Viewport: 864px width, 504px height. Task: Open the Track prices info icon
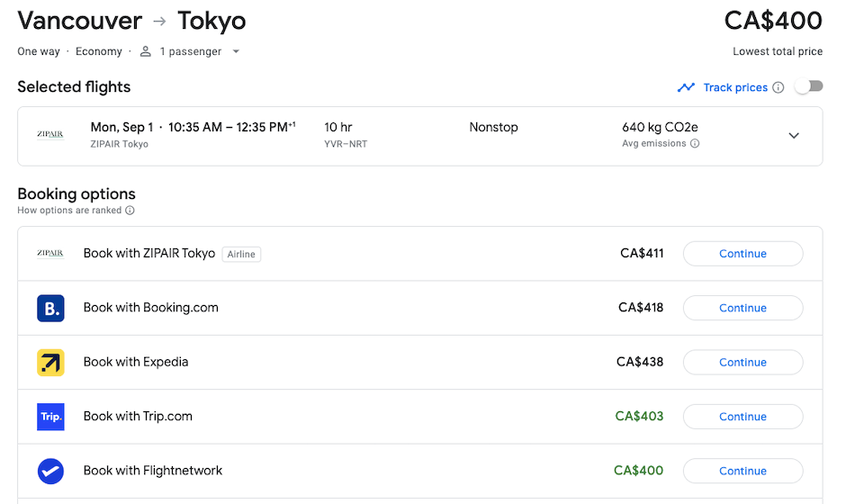tap(778, 87)
